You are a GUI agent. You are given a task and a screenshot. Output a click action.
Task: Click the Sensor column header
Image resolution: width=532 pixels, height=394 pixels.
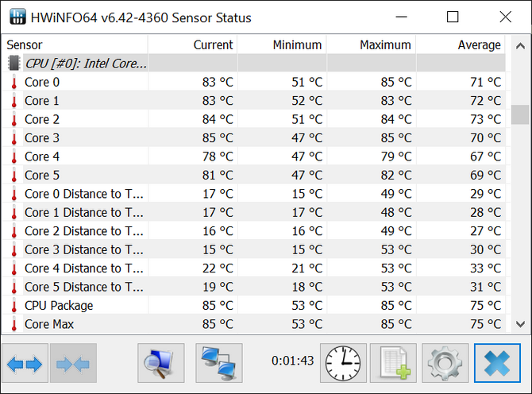[75, 44]
